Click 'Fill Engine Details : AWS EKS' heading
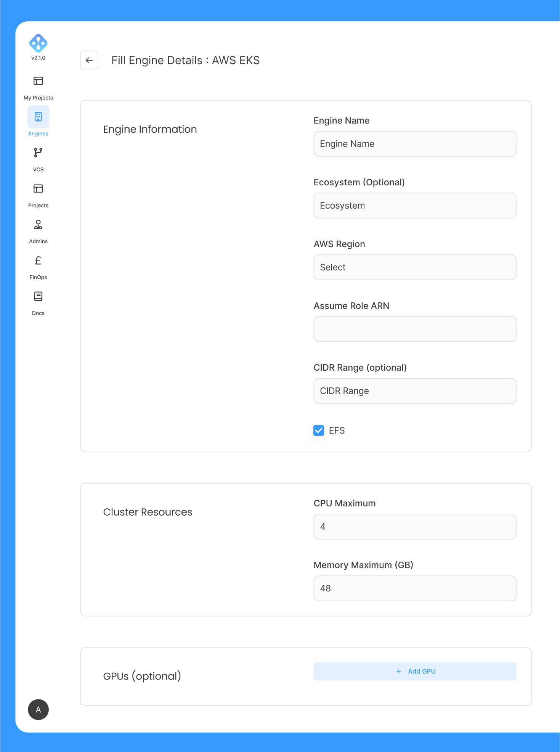Image resolution: width=560 pixels, height=752 pixels. [186, 60]
